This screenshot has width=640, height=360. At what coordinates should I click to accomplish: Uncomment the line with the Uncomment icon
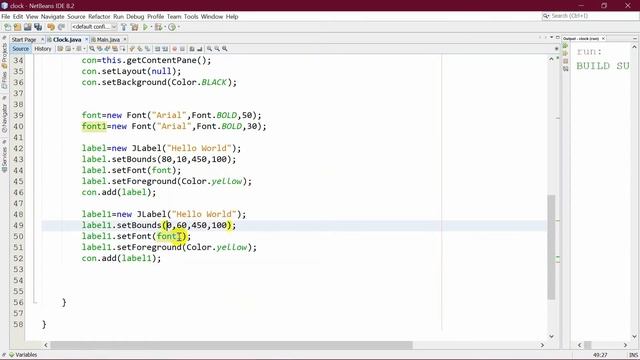tap(200, 49)
